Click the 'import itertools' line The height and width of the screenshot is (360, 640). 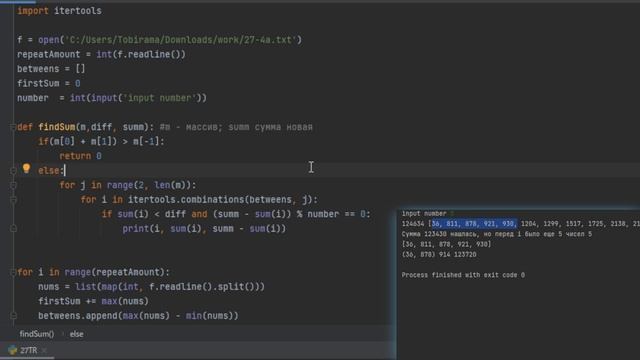click(59, 11)
